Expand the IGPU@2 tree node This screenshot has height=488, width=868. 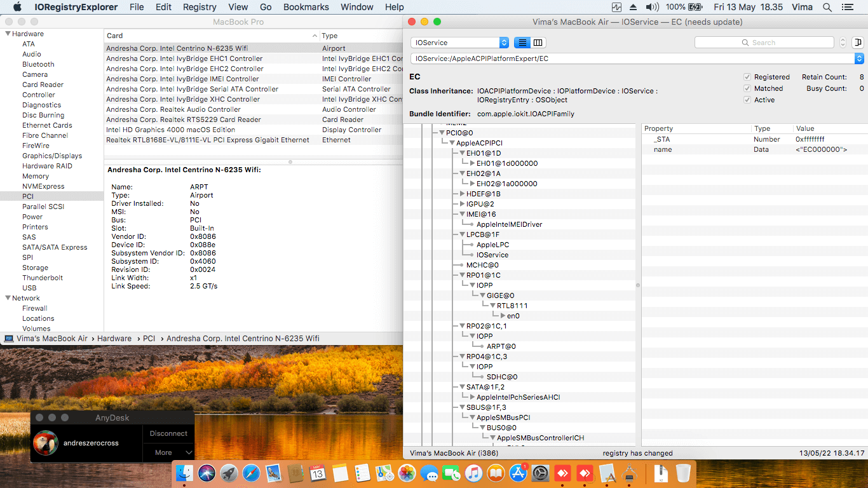tap(462, 204)
